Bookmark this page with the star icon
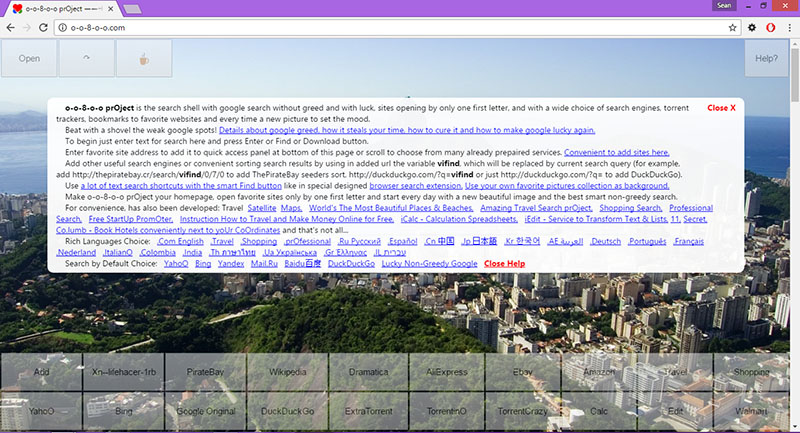This screenshot has width=800, height=433. (732, 28)
